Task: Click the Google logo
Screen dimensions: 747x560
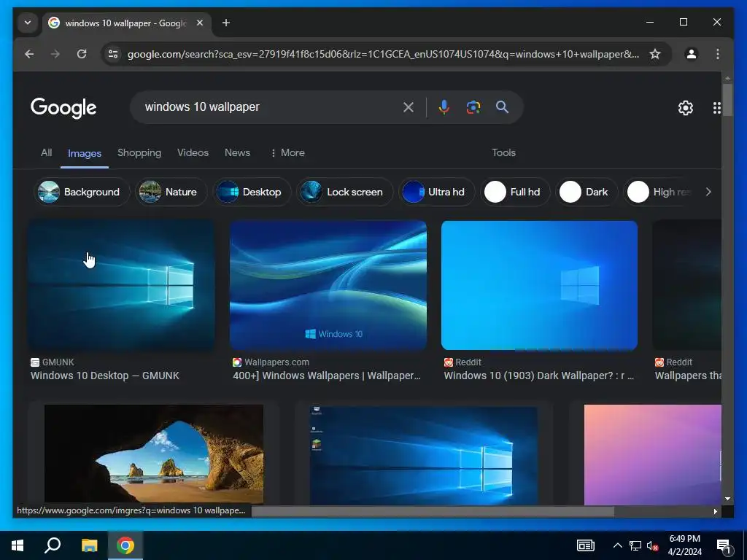Action: click(x=63, y=108)
